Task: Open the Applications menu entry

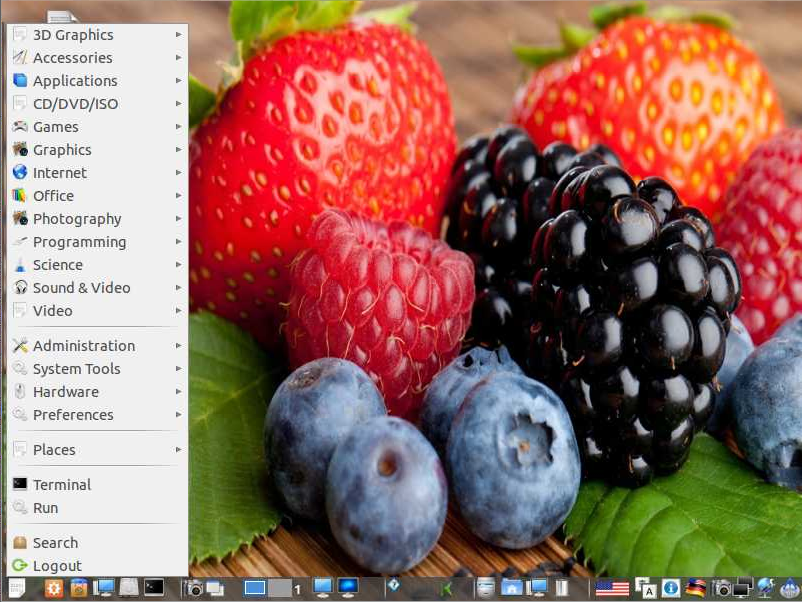Action: [97, 80]
